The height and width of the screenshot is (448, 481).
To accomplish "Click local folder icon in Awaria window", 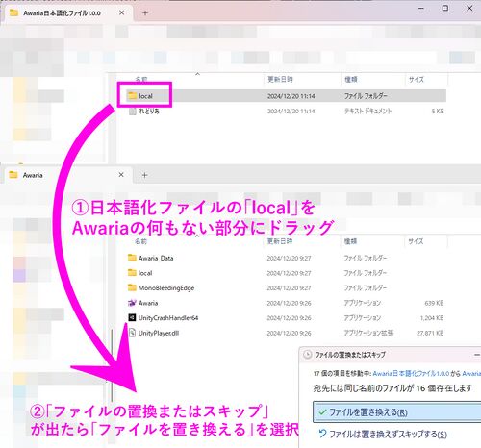I will (x=132, y=273).
